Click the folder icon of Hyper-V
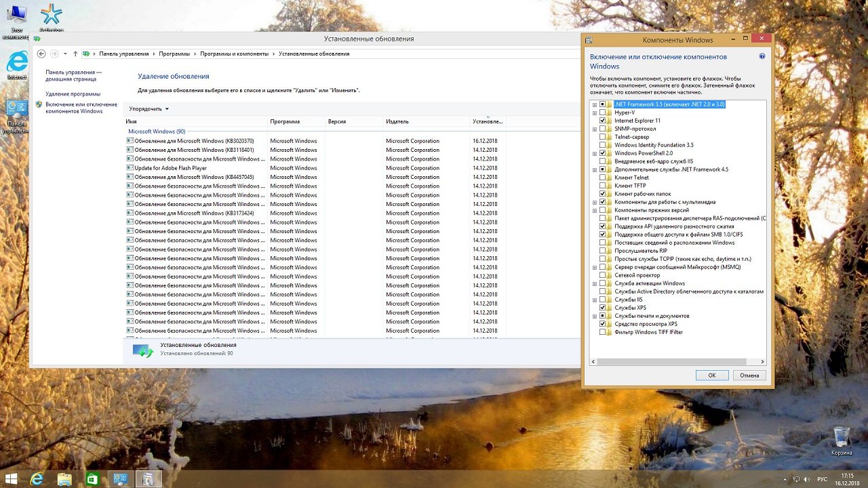This screenshot has height=488, width=868. pos(610,113)
